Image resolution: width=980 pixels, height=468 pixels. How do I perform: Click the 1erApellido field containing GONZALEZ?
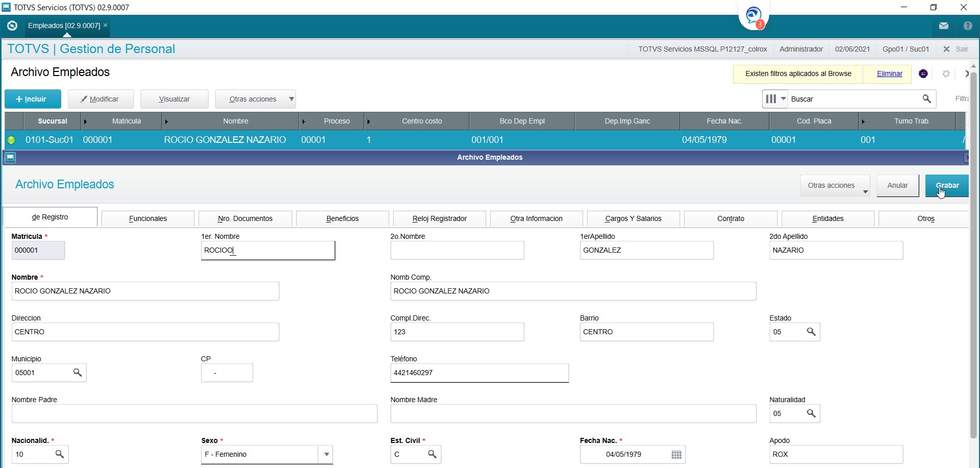point(647,251)
